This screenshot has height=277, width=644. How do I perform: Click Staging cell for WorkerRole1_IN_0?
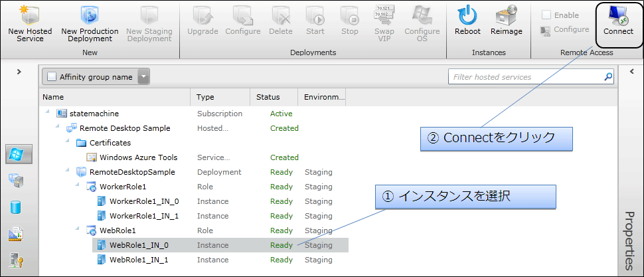click(318, 201)
